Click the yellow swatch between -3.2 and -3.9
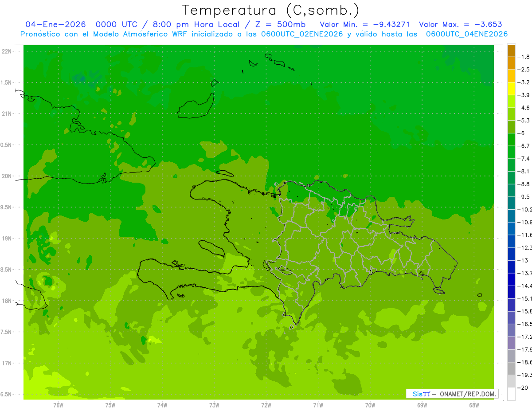Image resolution: width=532 pixels, height=411 pixels. 511,89
